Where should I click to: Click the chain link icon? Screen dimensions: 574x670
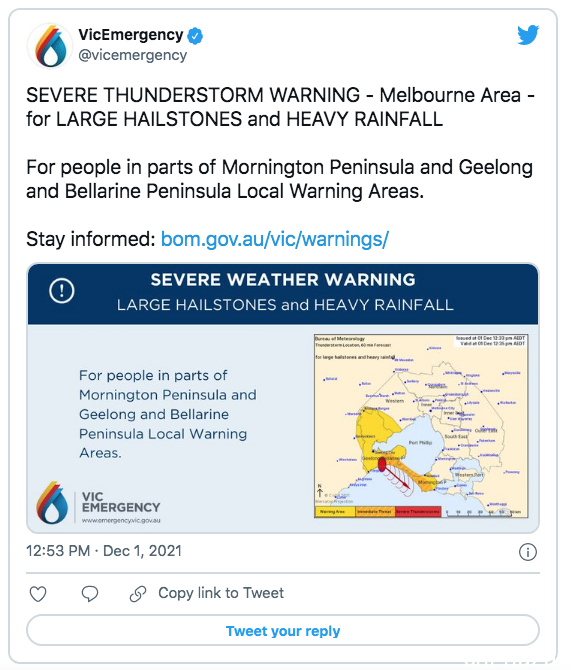point(138,594)
